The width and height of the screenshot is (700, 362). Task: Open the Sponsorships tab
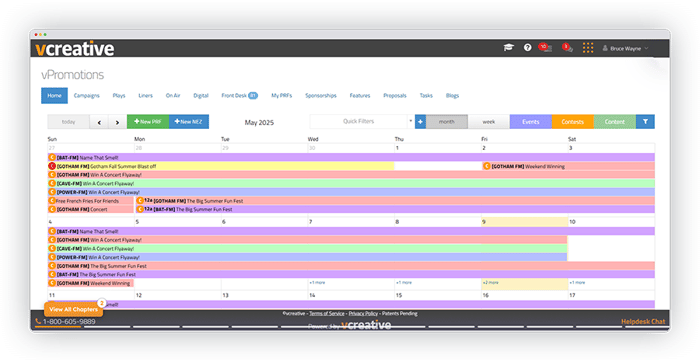[x=321, y=96]
